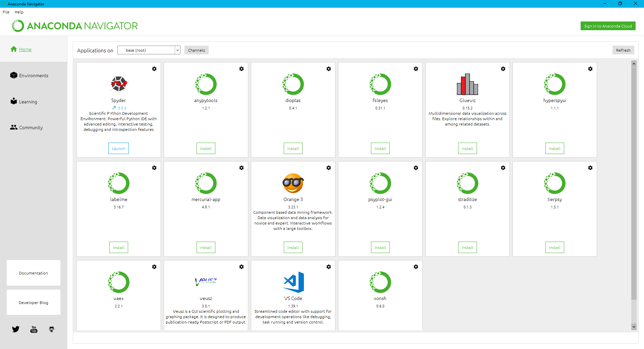Screen dimensions: 644x349
Task: Open the gear options for veusz
Action: click(241, 267)
